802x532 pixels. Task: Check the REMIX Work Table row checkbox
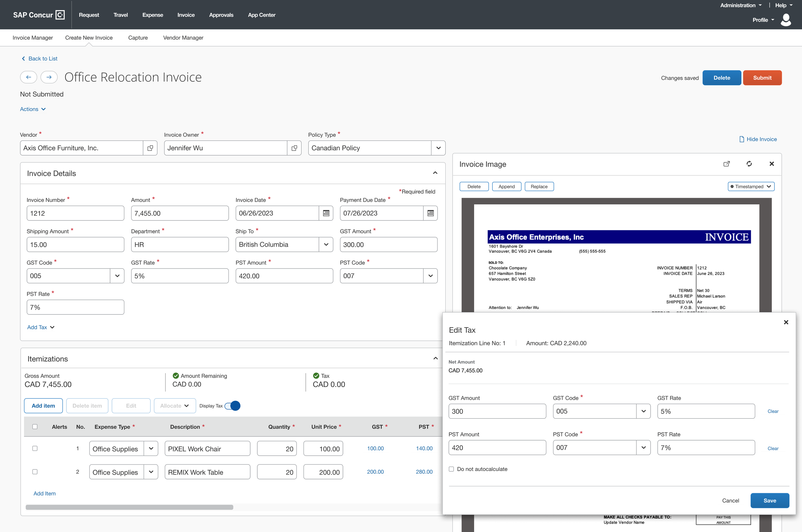(x=35, y=472)
